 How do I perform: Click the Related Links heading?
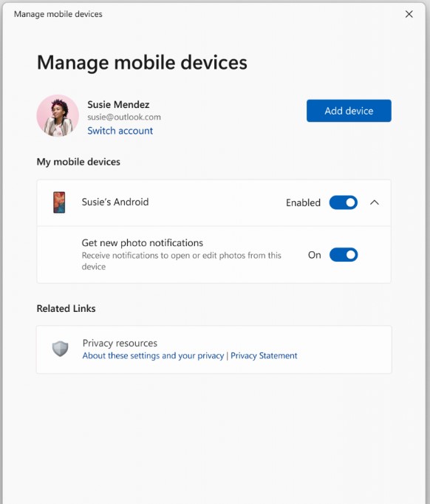click(66, 309)
